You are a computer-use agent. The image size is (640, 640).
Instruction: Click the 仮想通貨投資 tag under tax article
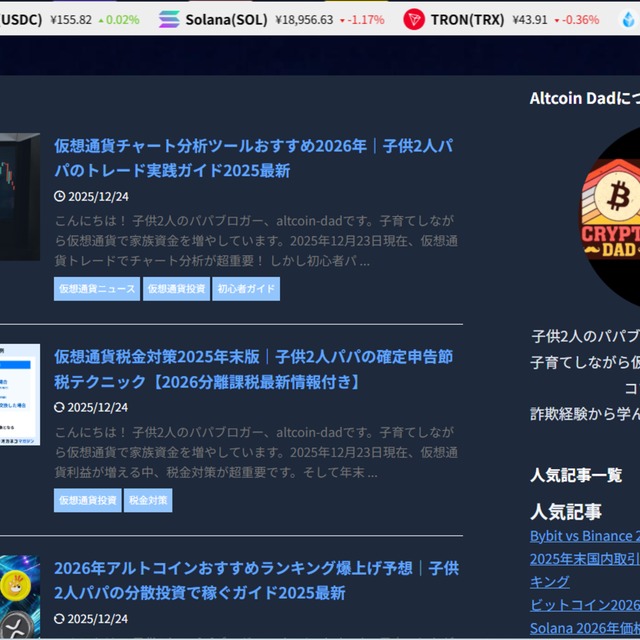pyautogui.click(x=88, y=500)
